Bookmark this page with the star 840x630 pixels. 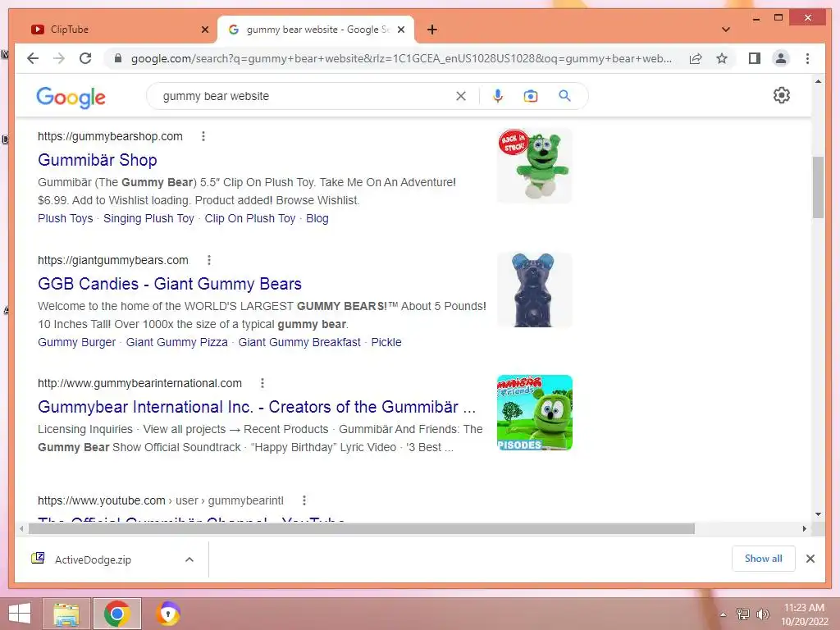[722, 58]
